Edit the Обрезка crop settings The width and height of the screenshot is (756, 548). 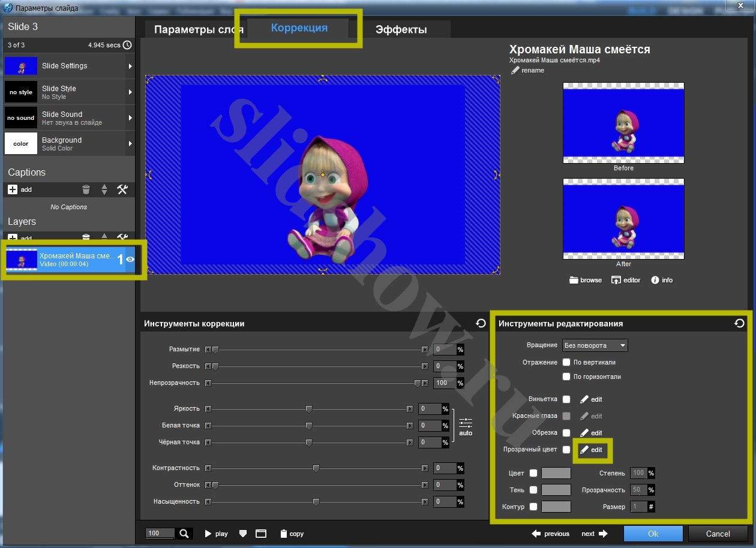[591, 433]
